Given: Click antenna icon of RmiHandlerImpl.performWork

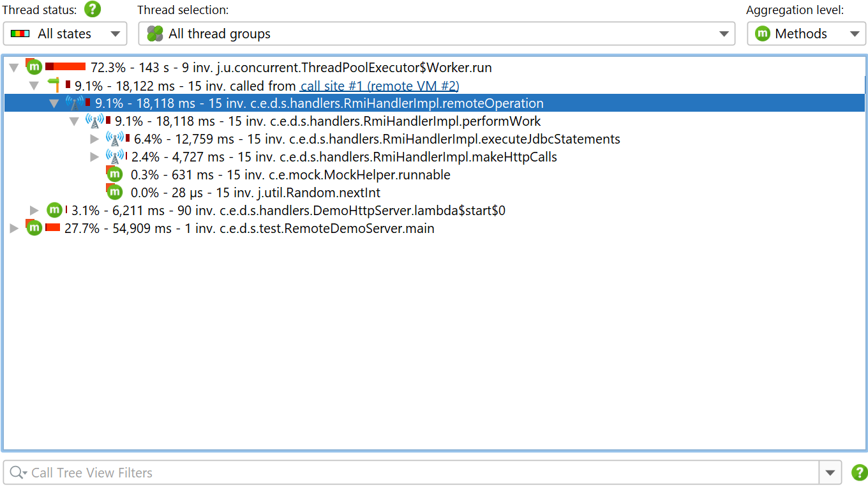Looking at the screenshot, I should 94,121.
